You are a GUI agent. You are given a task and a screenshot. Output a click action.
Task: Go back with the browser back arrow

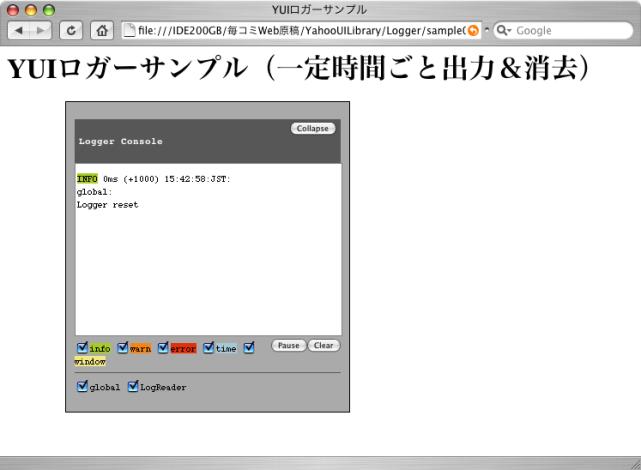[19, 30]
